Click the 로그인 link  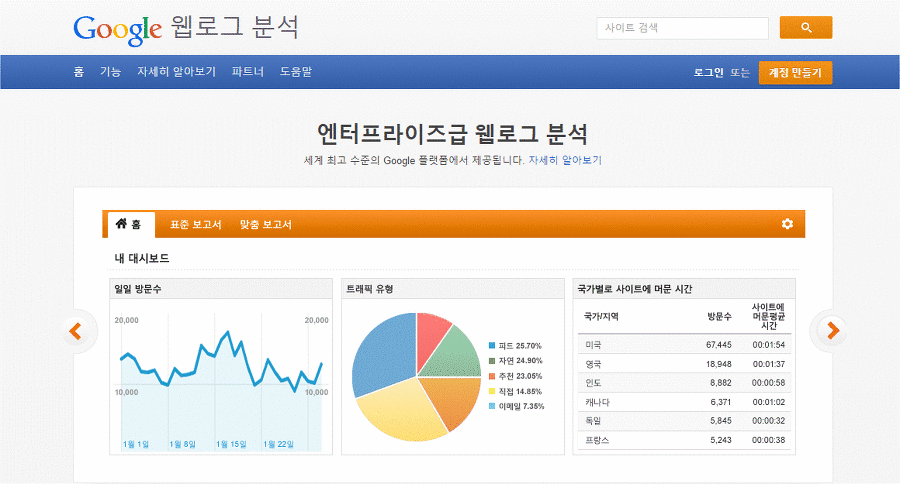click(x=708, y=72)
